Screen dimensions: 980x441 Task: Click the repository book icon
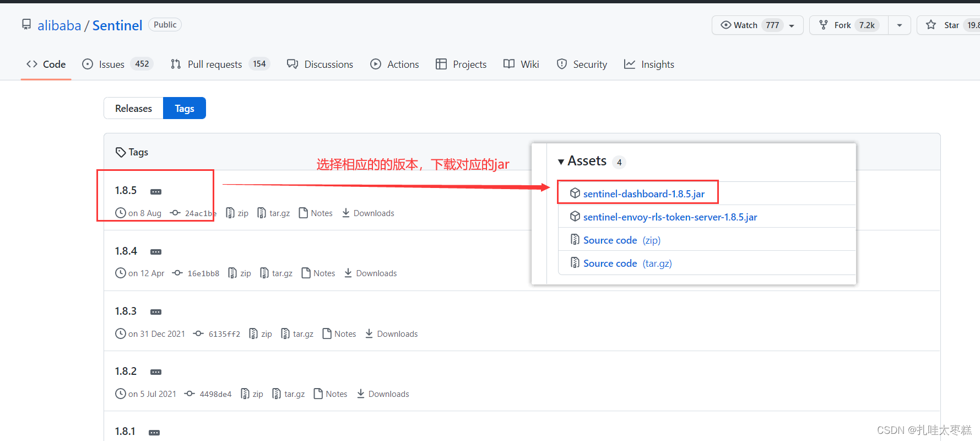coord(26,24)
